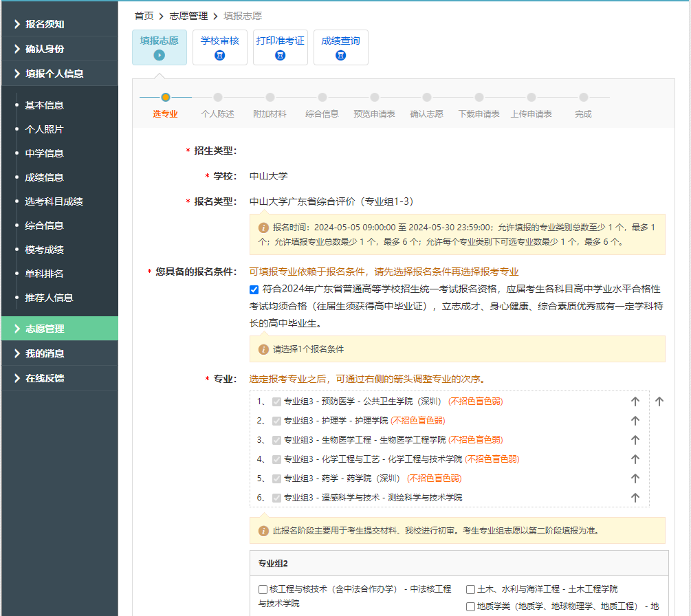Image resolution: width=691 pixels, height=616 pixels.
Task: Switch to 学校审核 tab
Action: (219, 47)
